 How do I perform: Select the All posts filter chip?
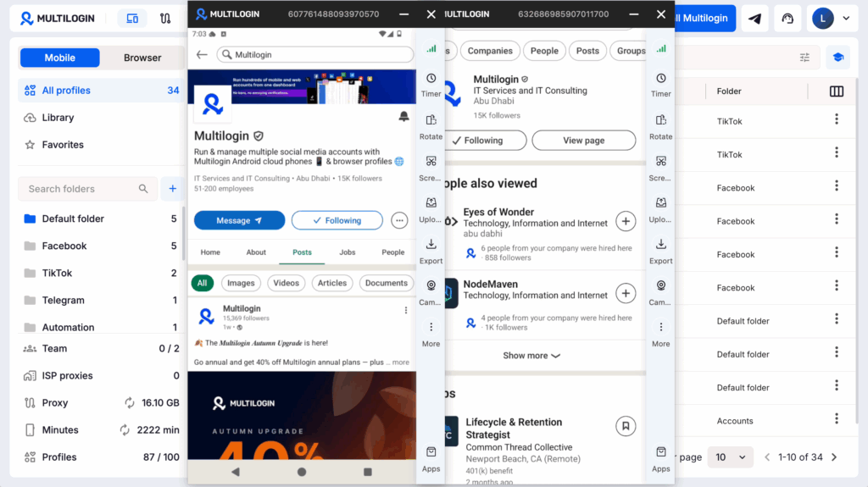click(202, 283)
